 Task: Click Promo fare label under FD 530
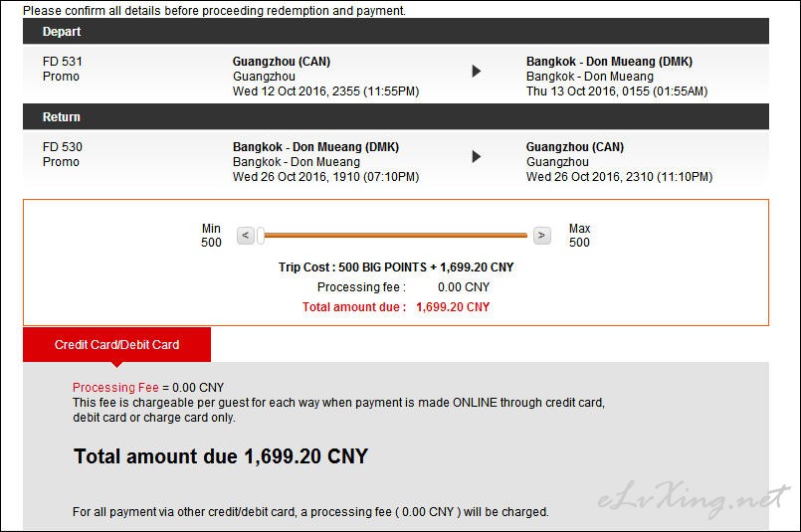click(x=61, y=162)
